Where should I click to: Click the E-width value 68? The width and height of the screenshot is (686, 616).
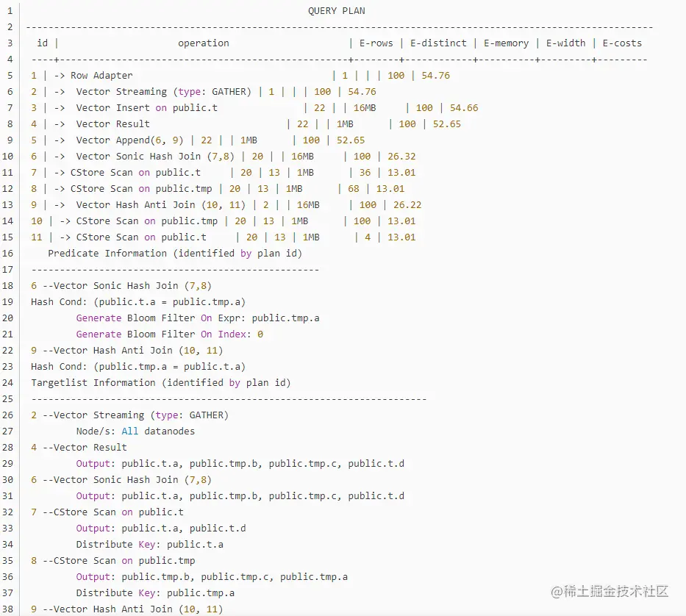click(354, 189)
